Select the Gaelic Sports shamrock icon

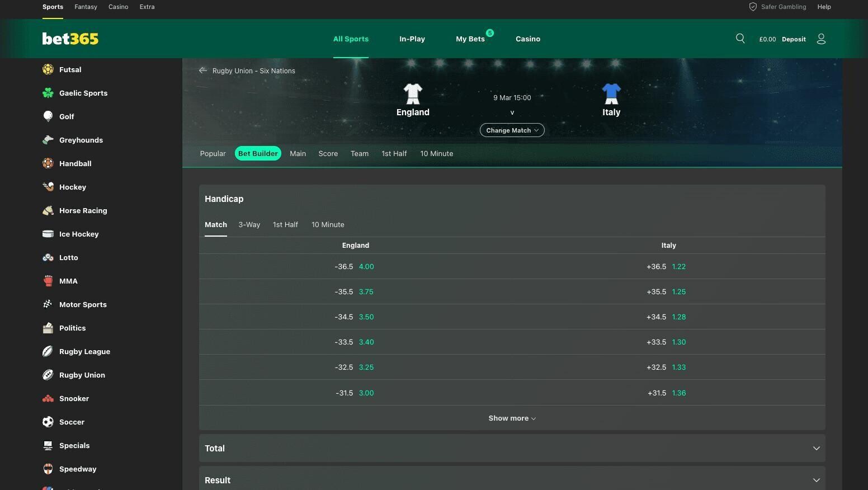point(48,93)
